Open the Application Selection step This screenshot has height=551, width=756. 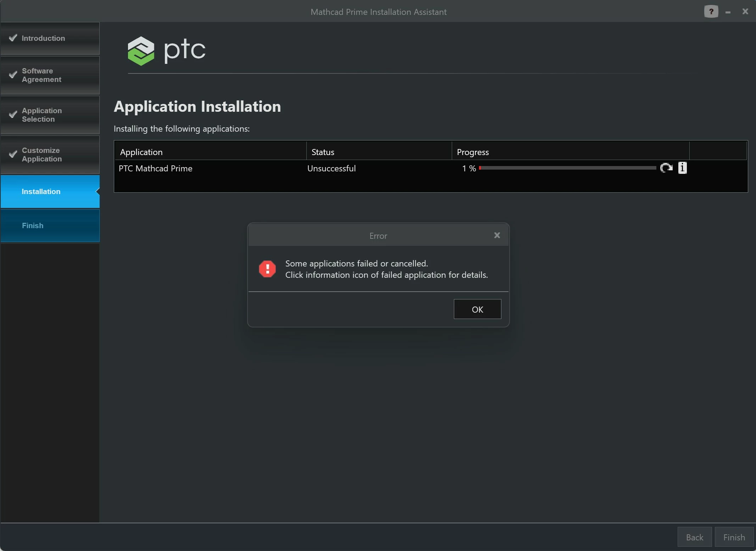pyautogui.click(x=42, y=115)
